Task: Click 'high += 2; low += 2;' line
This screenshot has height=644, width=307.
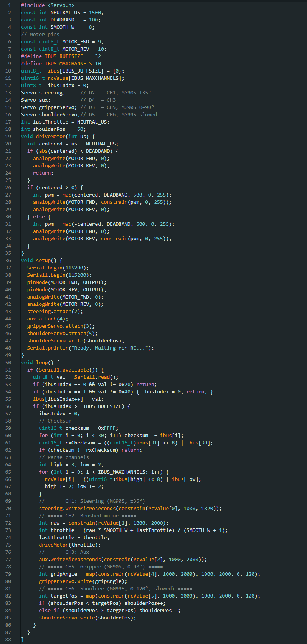Action: coord(74,487)
